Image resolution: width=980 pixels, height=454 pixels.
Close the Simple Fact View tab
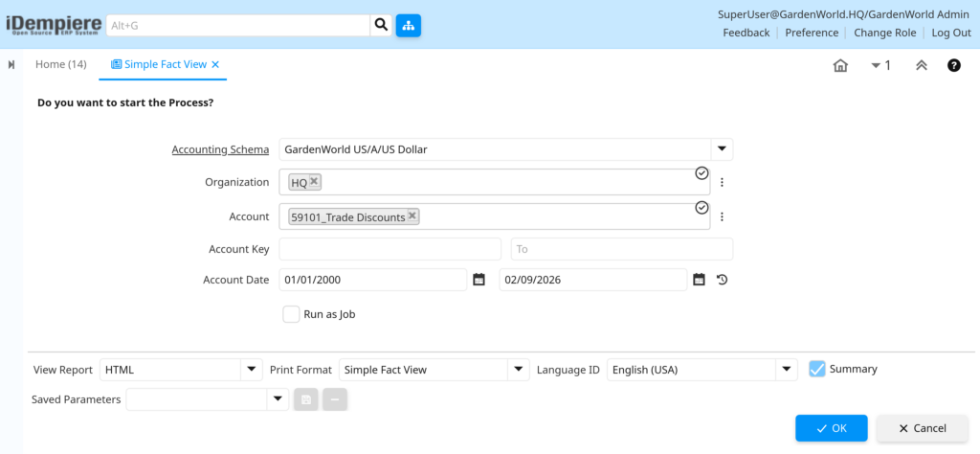(x=215, y=64)
